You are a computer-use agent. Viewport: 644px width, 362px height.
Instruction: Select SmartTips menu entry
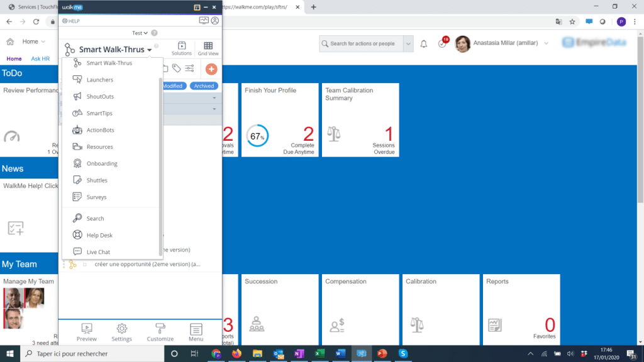coord(99,113)
